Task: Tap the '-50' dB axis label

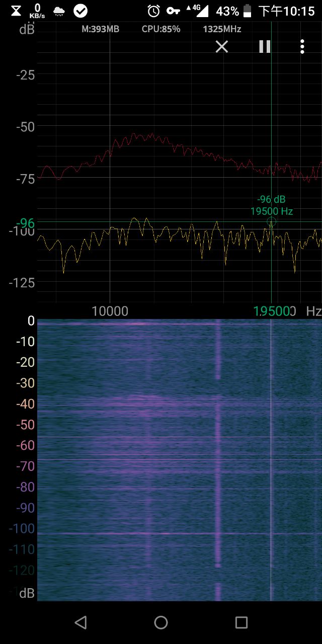Action: [25, 127]
